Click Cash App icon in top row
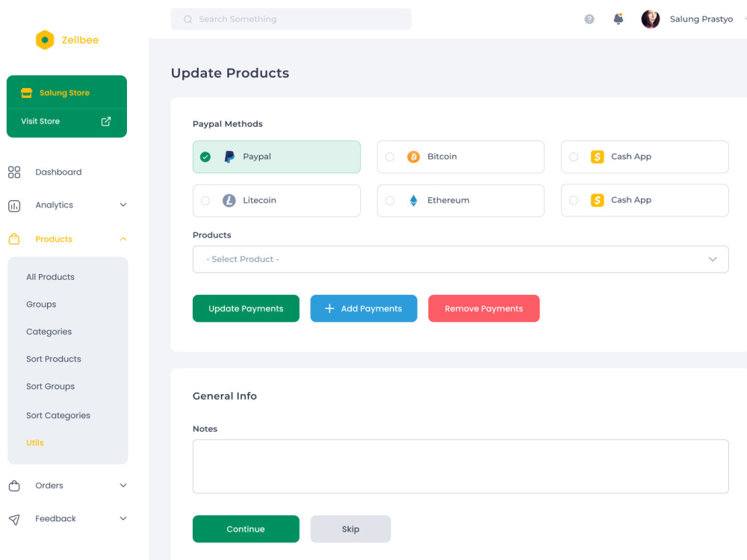The image size is (747, 560). click(x=598, y=157)
